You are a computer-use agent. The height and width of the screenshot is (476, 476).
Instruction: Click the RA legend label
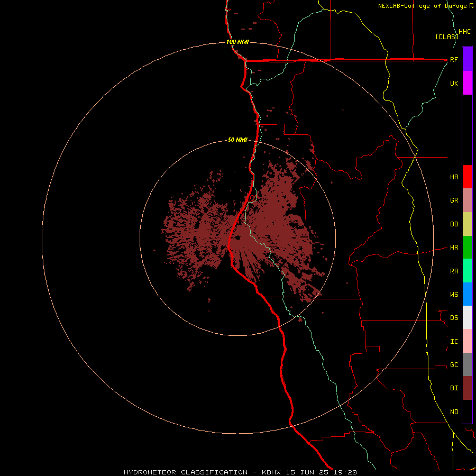454,271
